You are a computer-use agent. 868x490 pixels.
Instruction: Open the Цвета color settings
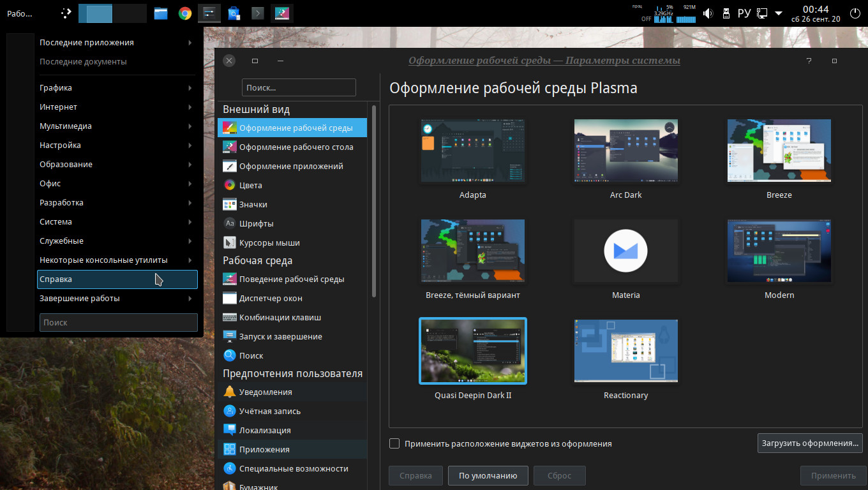[x=292, y=185]
